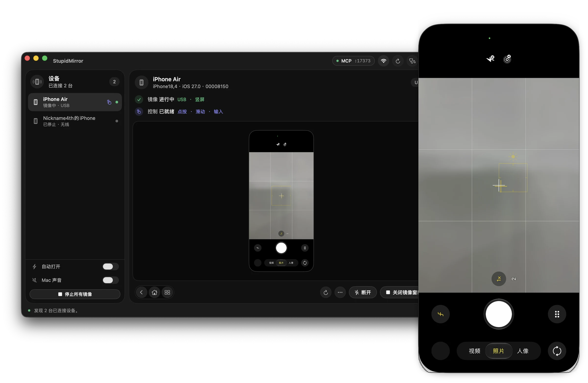This screenshot has height=383, width=588.
Task: Click the yellow sun exposure slider icon
Action: pos(513,157)
